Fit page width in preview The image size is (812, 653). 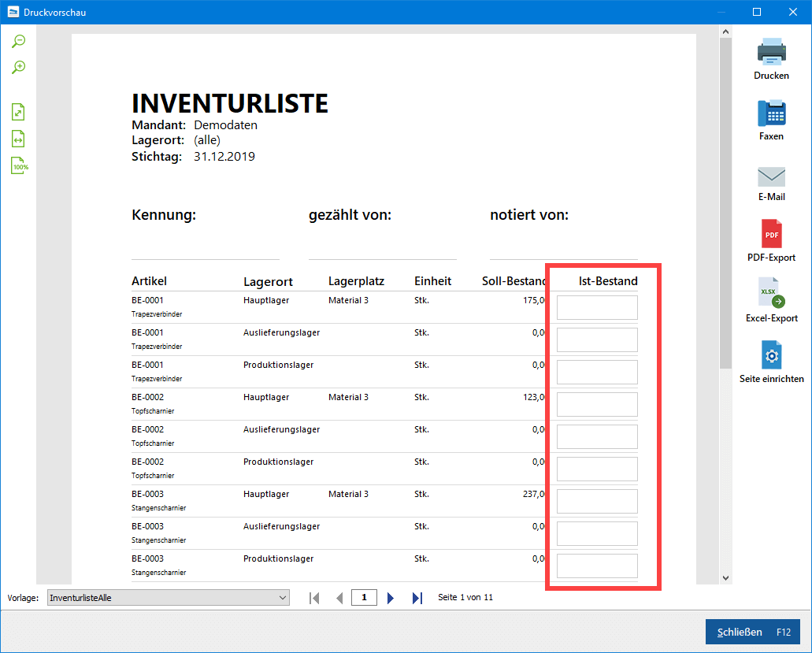click(18, 139)
